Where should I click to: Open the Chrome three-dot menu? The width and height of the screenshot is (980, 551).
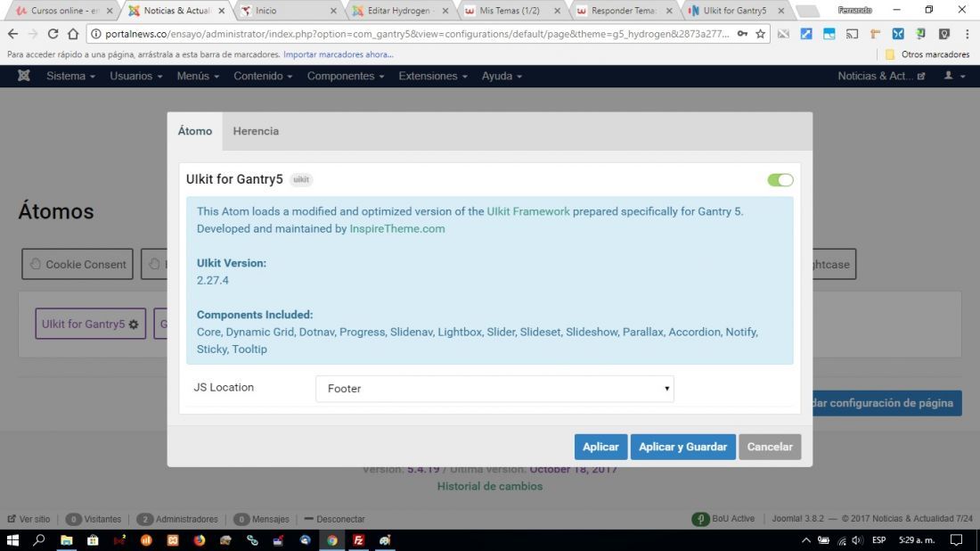[x=967, y=34]
